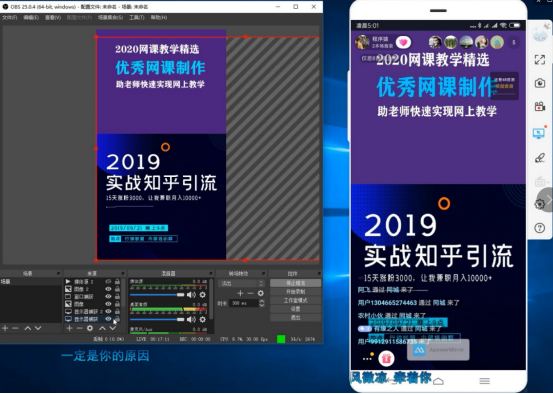Start phone screen recording in ApowerMirror
This screenshot has height=394, width=553.
(540, 106)
